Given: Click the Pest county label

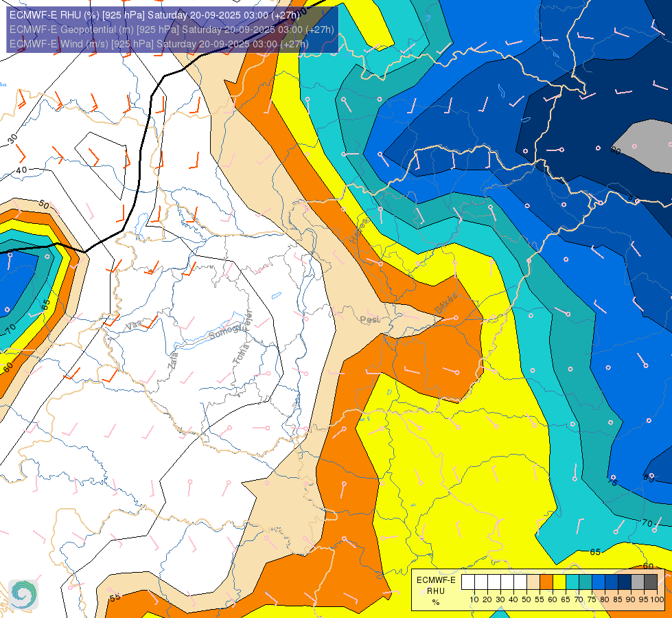Looking at the screenshot, I should click(369, 319).
